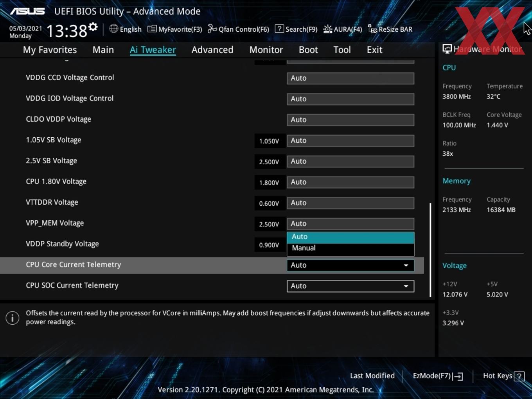Select the CPU Core Current Telemetry row label

tap(74, 265)
